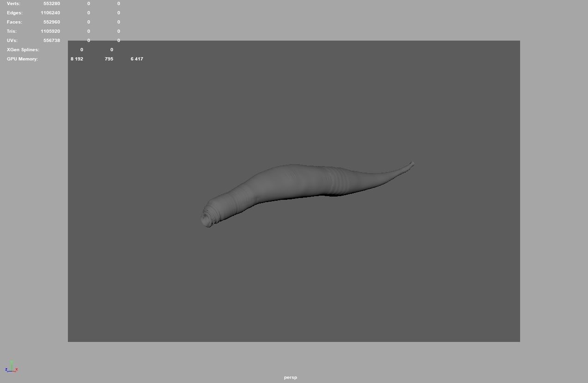Click the vertex count 553280
Screen dimensions: 588x383
52,4
